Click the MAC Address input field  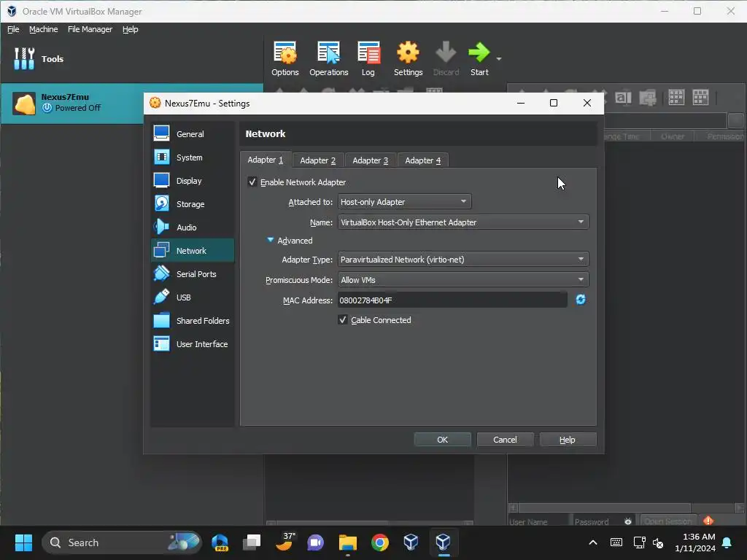[452, 300]
